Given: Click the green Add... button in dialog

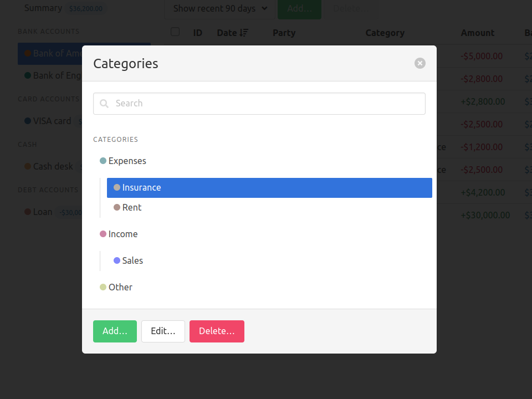Looking at the screenshot, I should pos(115,331).
